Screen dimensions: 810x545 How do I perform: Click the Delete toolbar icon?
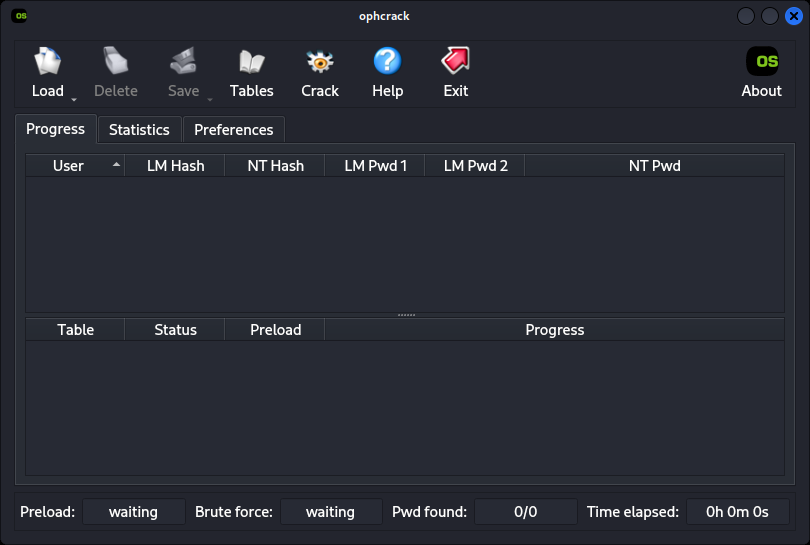click(x=116, y=61)
